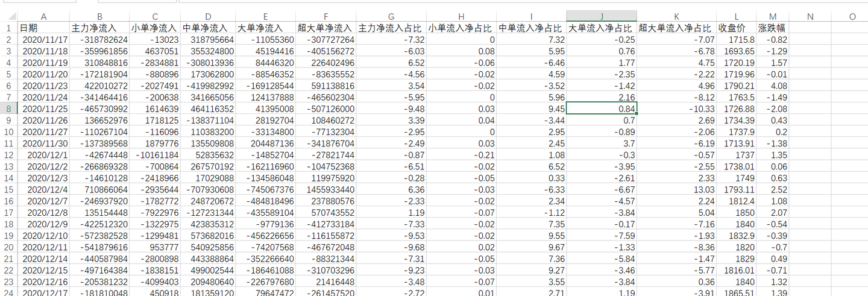Viewport: 868px width, 296px height.
Task: Select row 15 header number
Action: pyautogui.click(x=8, y=189)
